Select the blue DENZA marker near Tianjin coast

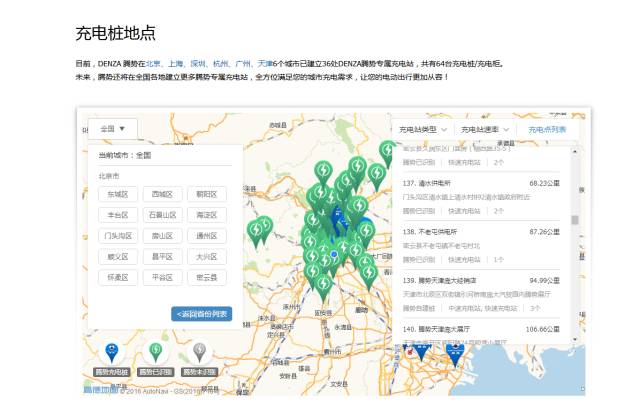click(x=455, y=354)
